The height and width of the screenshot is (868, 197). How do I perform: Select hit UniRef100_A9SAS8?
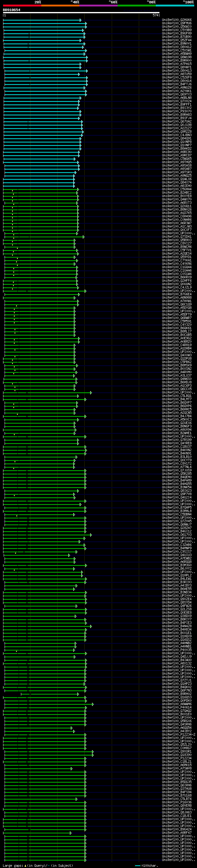177,165
